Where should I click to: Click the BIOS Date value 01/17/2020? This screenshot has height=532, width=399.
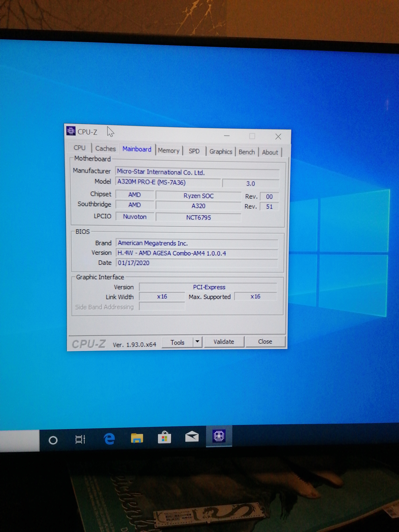tap(197, 263)
